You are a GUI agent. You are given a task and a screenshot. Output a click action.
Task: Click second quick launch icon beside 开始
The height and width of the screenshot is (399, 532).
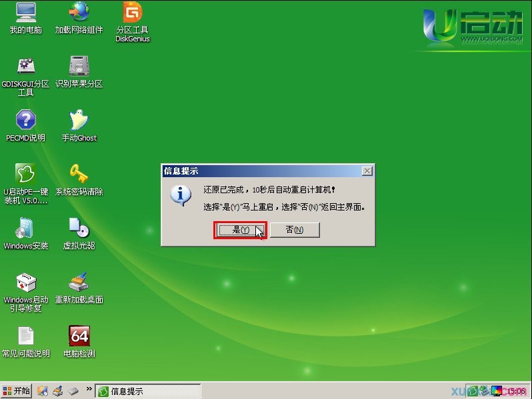[x=58, y=391]
